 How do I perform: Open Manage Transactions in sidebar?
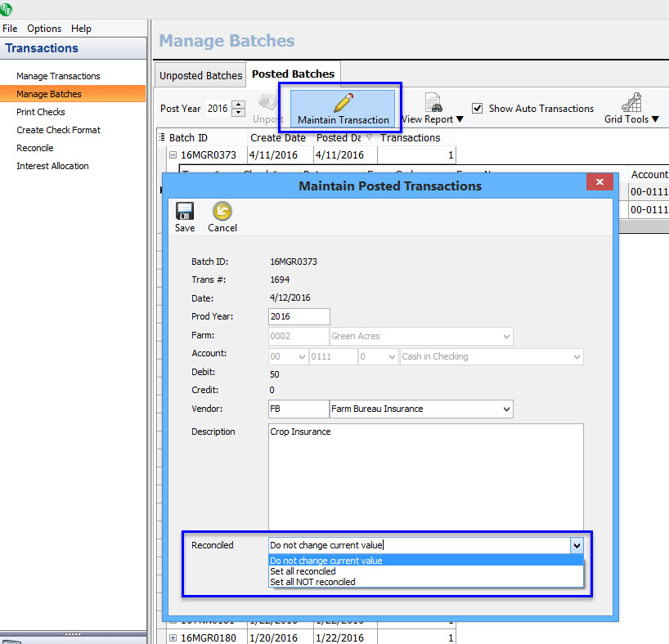tap(58, 76)
